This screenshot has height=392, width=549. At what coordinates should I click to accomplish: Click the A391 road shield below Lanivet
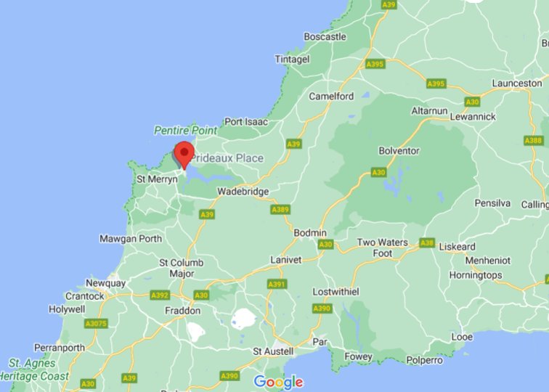click(x=277, y=285)
